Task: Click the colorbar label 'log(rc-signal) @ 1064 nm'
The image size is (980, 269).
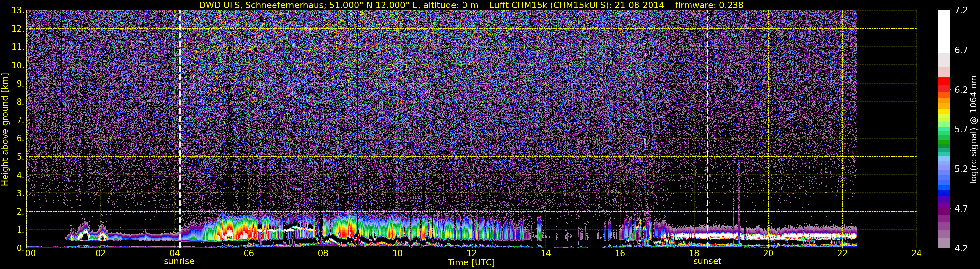Action: [x=973, y=129]
